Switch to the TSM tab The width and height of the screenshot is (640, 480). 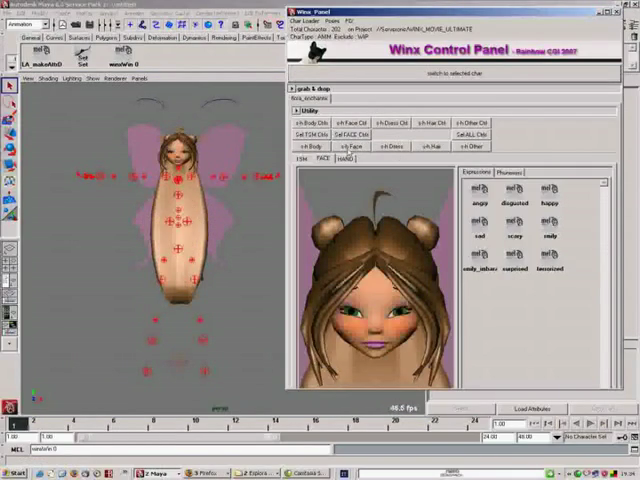tap(302, 159)
